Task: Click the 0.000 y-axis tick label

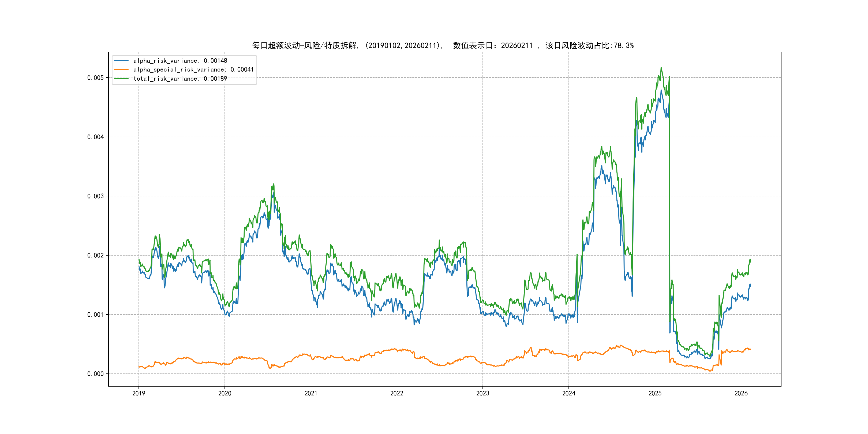Action: click(x=95, y=374)
